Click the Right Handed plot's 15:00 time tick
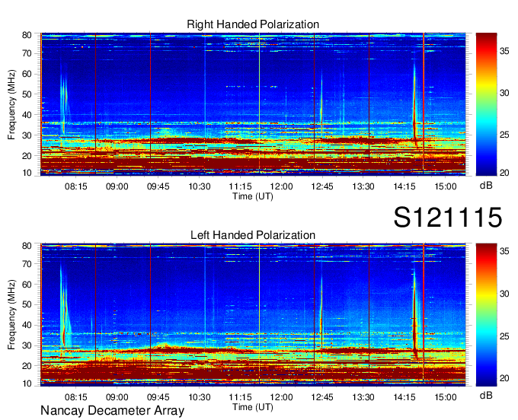 (446, 186)
